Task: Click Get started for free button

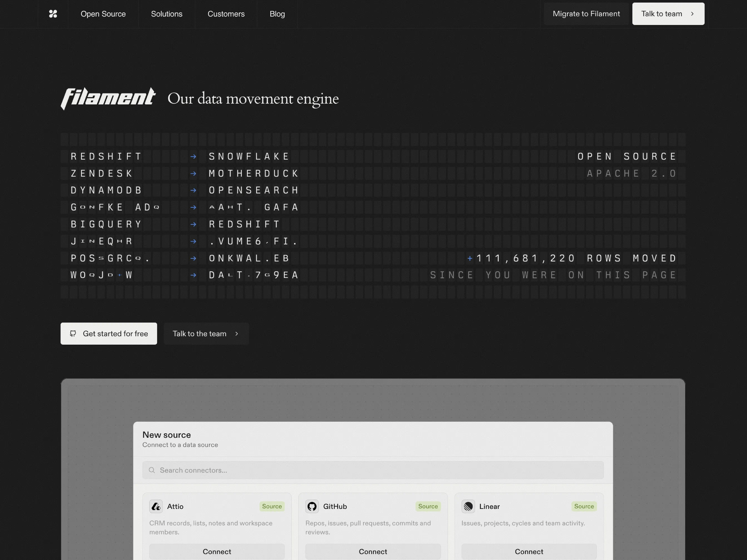Action: [x=109, y=333]
